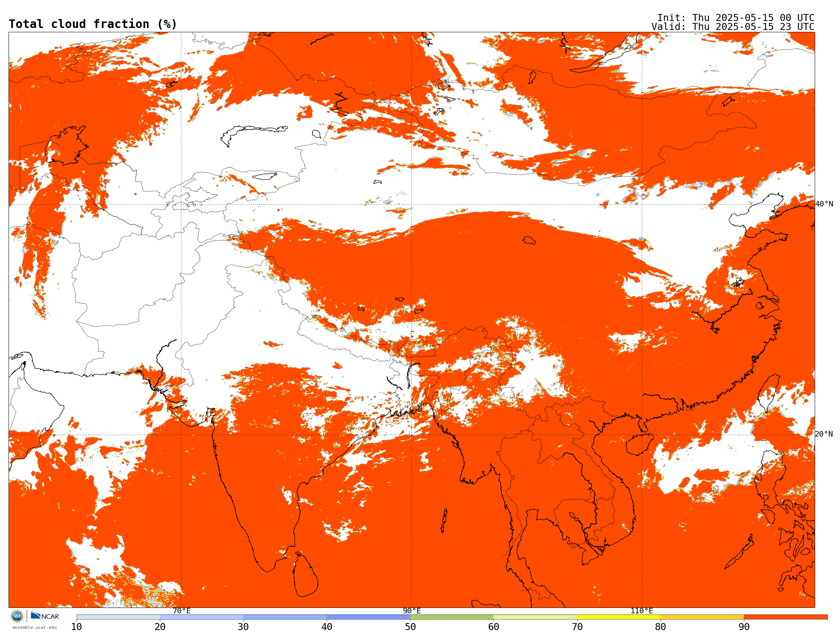Click the colorbar tick label 50
840x632 pixels.
(410, 627)
